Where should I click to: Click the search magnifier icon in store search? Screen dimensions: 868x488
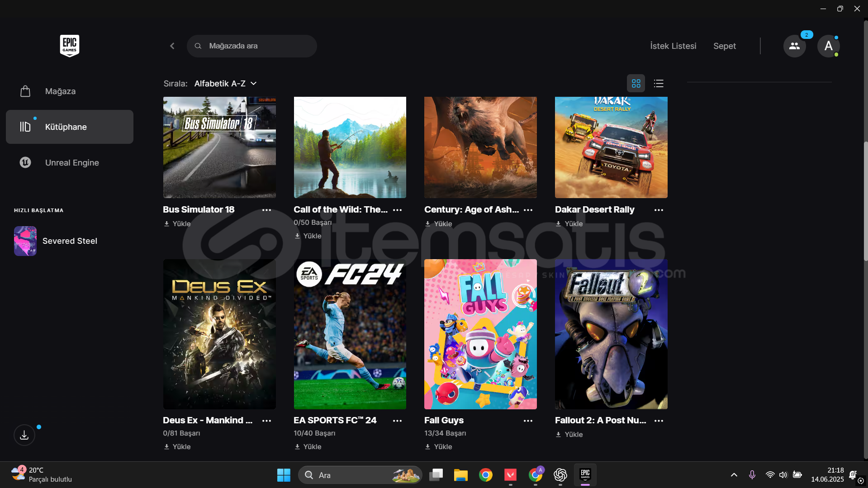point(198,46)
